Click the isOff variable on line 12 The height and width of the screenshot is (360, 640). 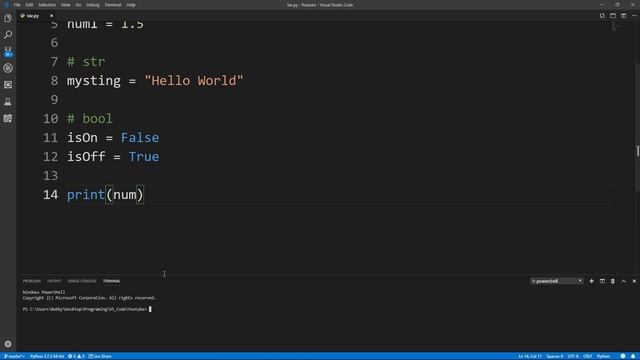point(86,157)
